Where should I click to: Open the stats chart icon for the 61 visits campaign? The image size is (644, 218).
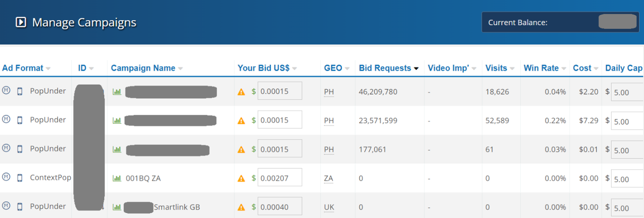tap(117, 149)
